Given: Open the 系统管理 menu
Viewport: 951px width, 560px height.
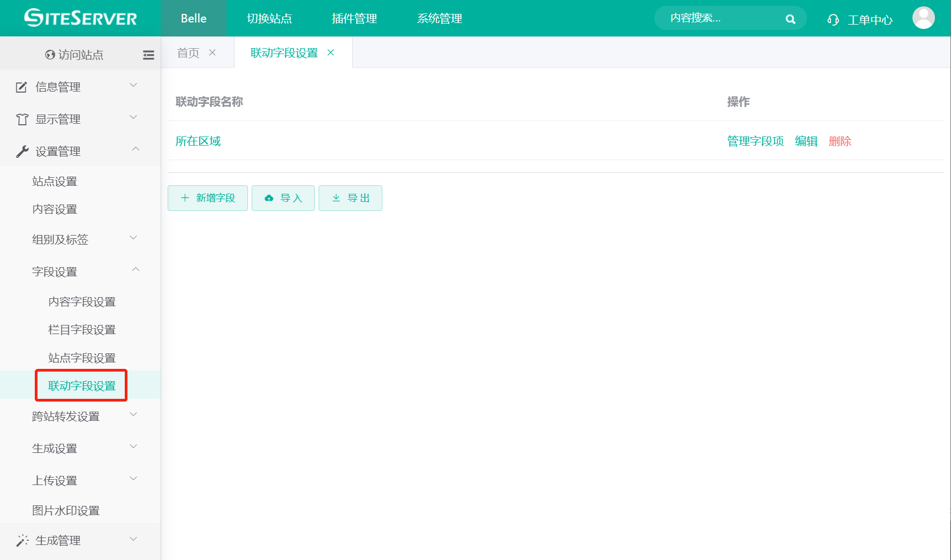Looking at the screenshot, I should point(439,18).
